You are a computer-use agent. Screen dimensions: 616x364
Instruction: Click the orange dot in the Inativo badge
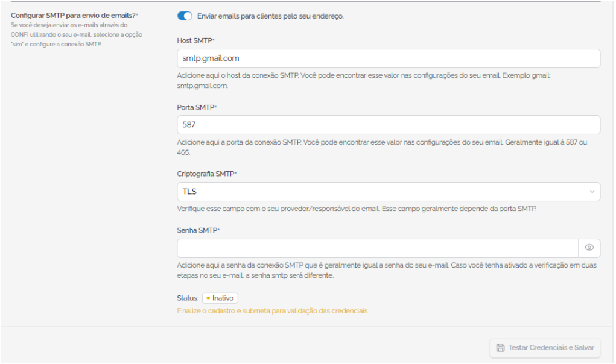tap(208, 298)
